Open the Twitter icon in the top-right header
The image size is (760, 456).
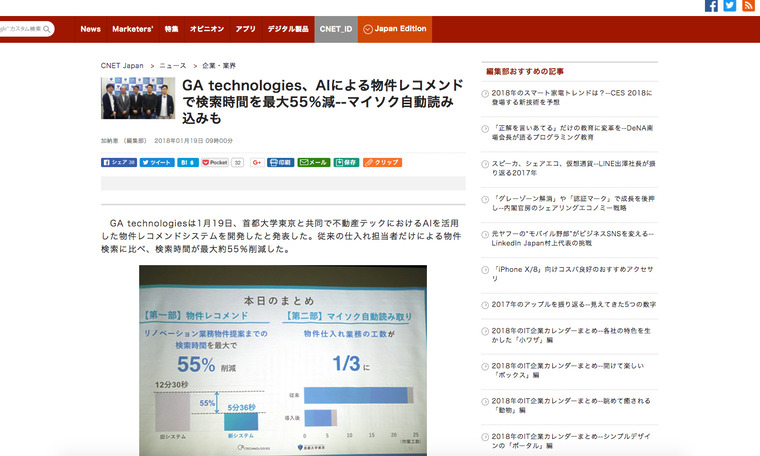[730, 6]
